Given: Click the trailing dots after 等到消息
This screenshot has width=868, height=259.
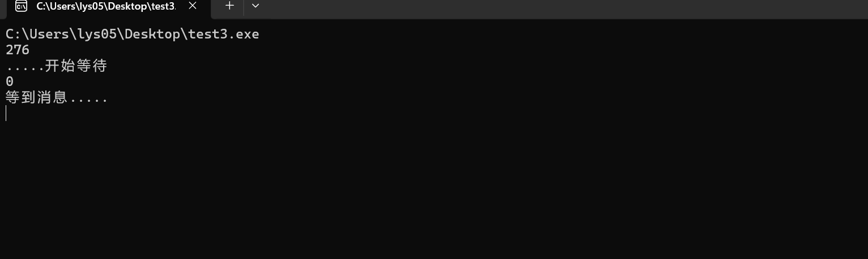Looking at the screenshot, I should (x=88, y=101).
